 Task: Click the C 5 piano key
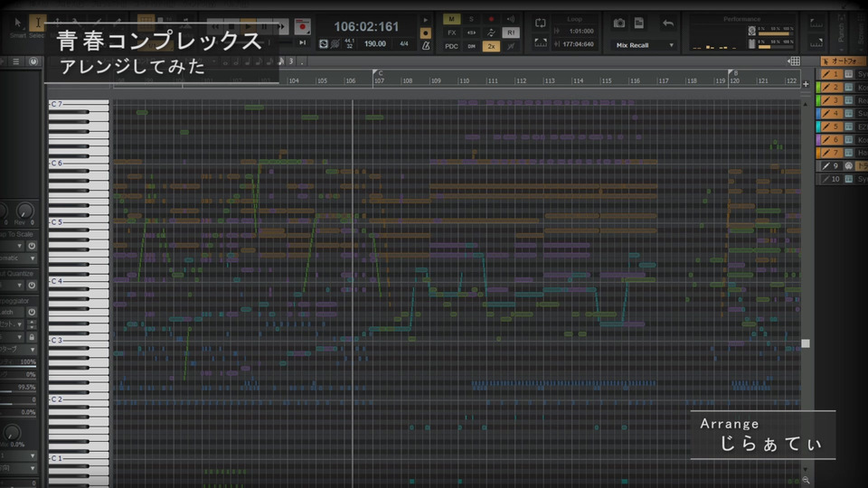click(78, 222)
